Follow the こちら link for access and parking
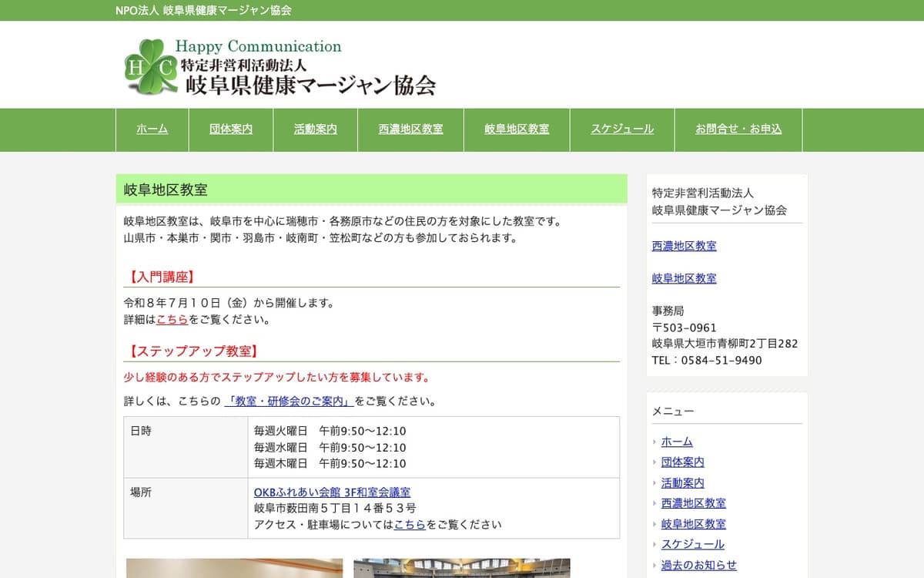Viewport: 924px width, 578px height. pyautogui.click(x=410, y=525)
